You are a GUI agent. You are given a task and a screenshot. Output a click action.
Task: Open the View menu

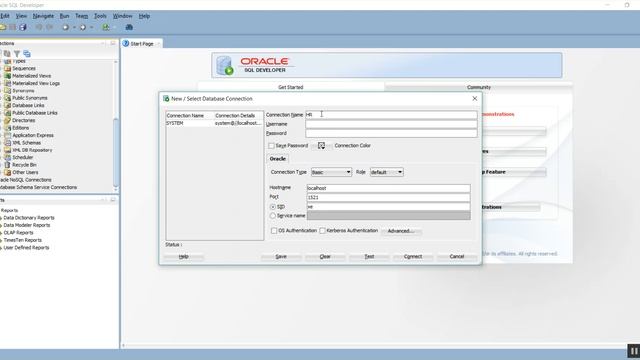21,16
